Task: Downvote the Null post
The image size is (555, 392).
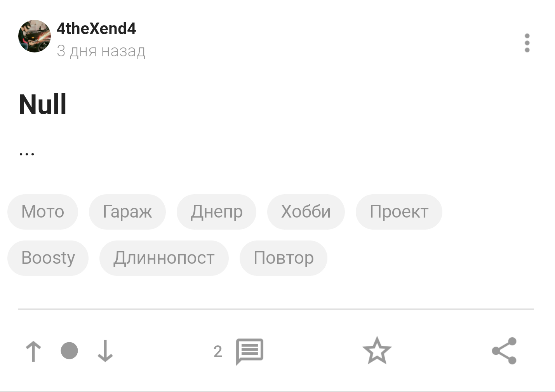Action: click(105, 351)
